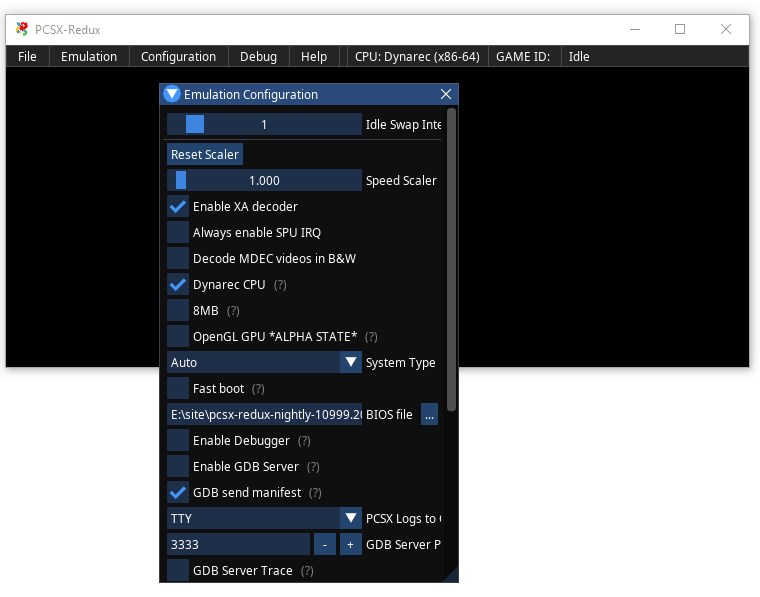Close the PCSX-Redux main window
The image size is (760, 597).
tap(726, 30)
